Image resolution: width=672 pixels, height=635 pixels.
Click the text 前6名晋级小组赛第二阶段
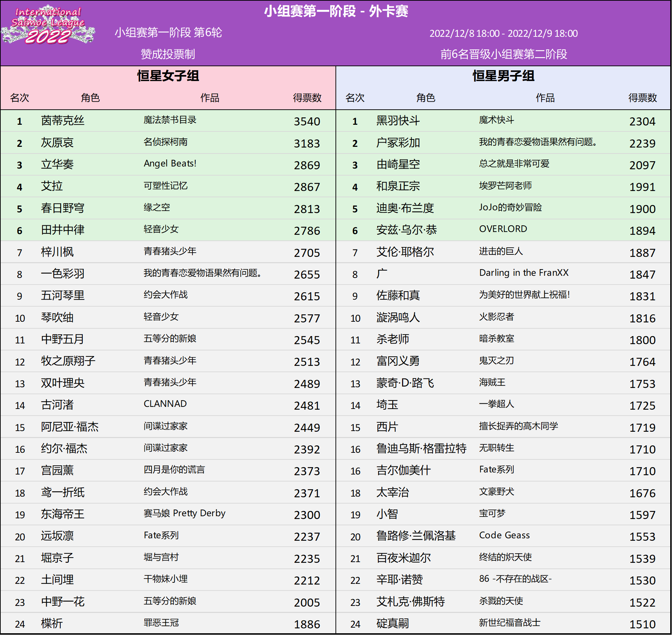(503, 54)
